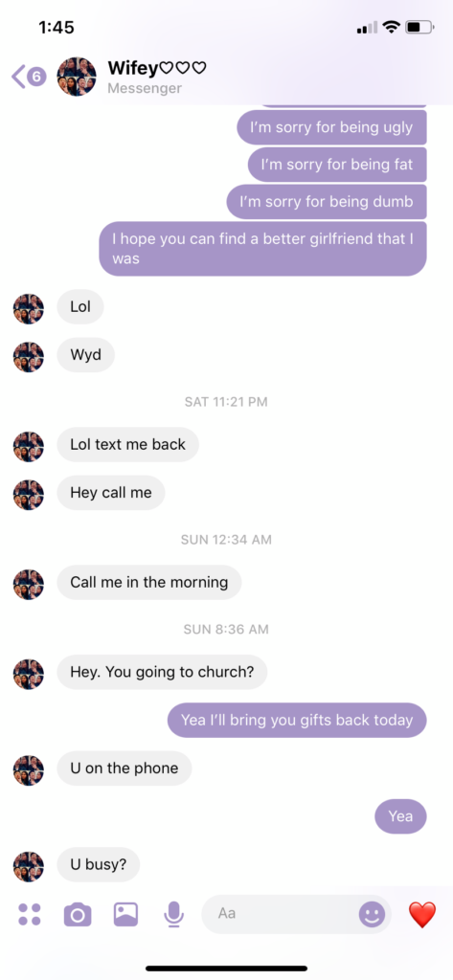Select the "I'm sorry for being ugly" message
The width and height of the screenshot is (453, 980).
[x=331, y=127]
